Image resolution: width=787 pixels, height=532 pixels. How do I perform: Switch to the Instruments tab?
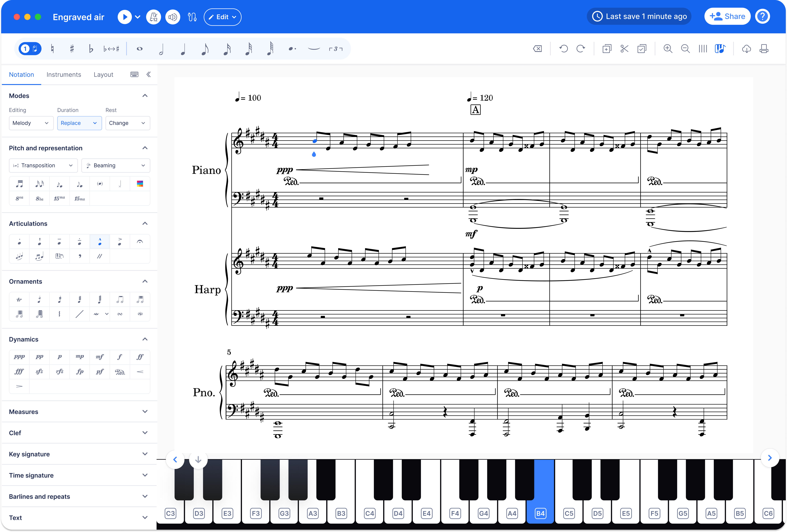64,75
